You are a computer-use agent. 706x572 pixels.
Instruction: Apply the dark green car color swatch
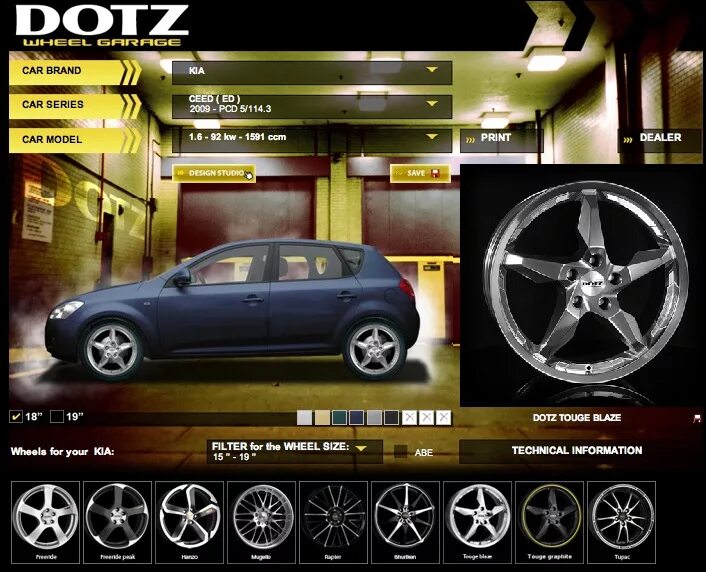(339, 418)
